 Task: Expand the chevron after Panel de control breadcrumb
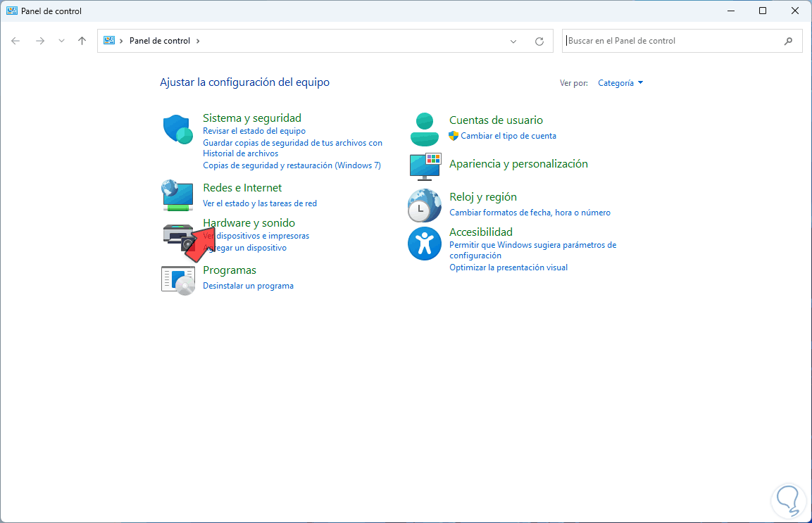click(x=198, y=41)
